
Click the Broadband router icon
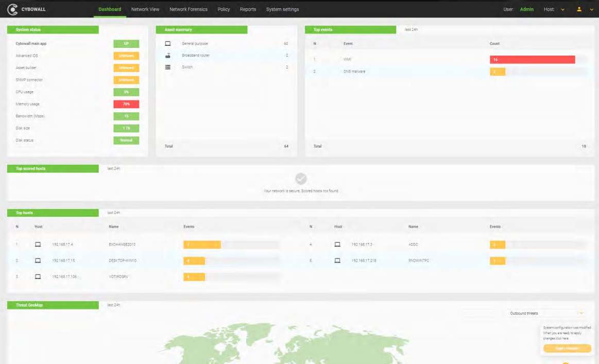(168, 56)
